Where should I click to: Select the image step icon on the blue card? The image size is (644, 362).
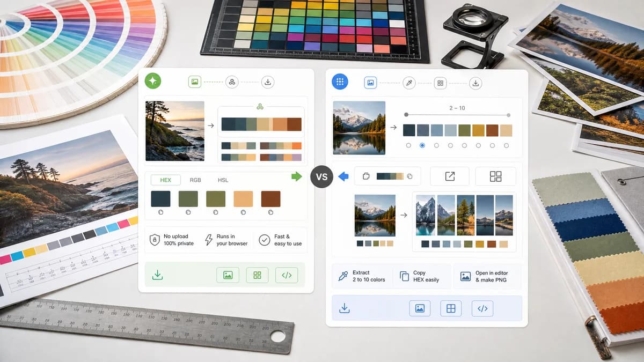point(370,83)
